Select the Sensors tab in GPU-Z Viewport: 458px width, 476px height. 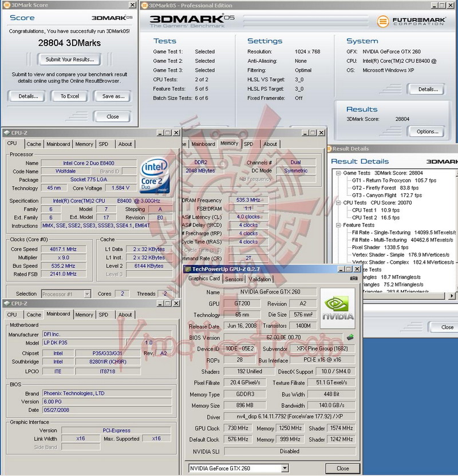click(234, 279)
